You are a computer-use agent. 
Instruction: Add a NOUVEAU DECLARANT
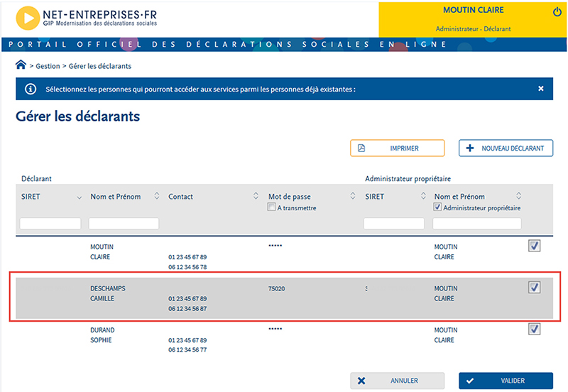click(x=506, y=148)
